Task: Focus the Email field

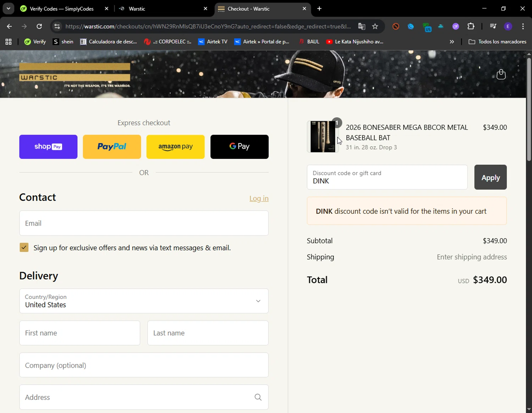Action: tap(144, 223)
